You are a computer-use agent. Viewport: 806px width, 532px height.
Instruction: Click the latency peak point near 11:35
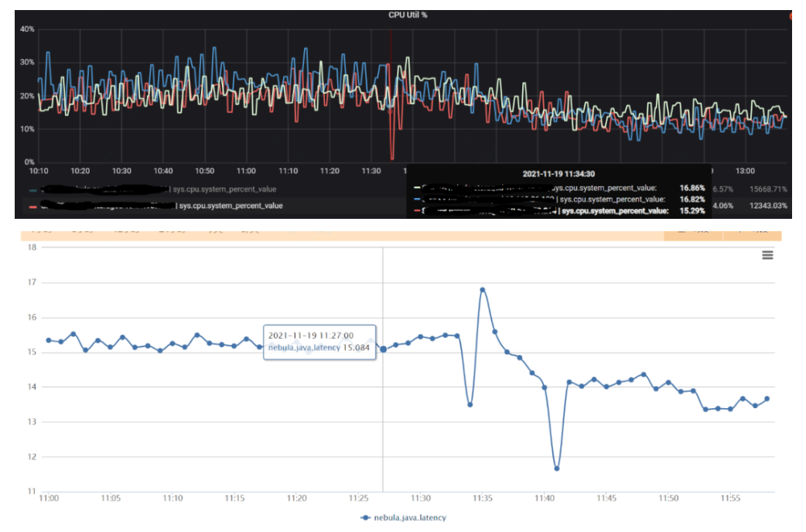[482, 290]
